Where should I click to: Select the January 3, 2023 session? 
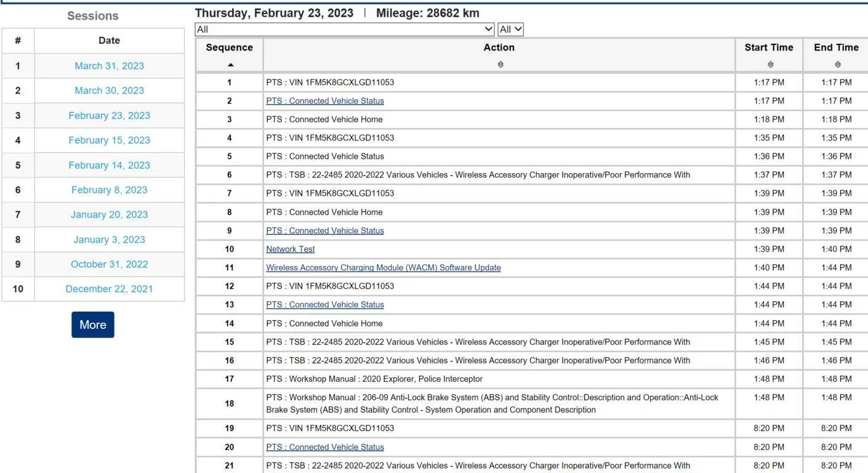pos(109,240)
